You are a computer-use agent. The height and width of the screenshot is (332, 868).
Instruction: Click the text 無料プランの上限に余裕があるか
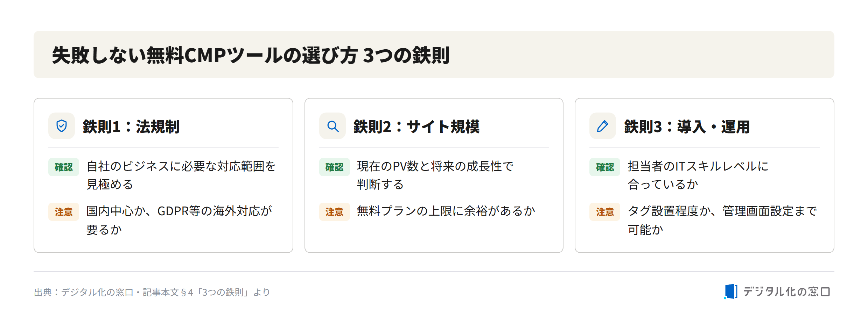coord(446,211)
